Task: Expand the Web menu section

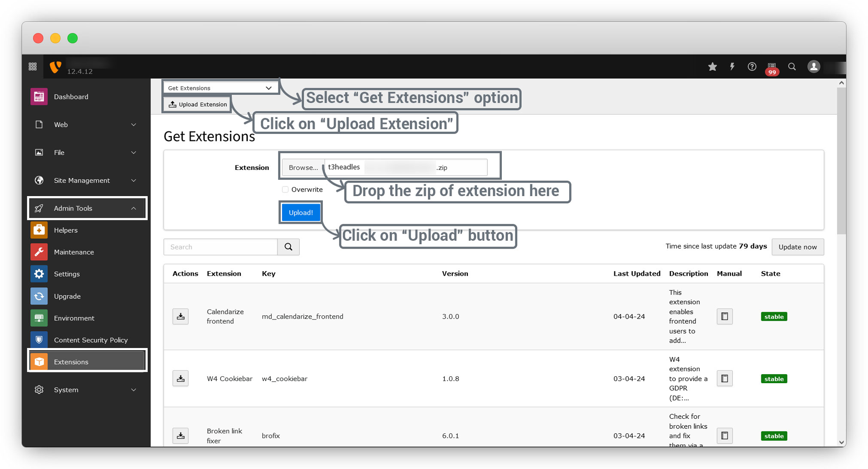Action: tap(86, 125)
